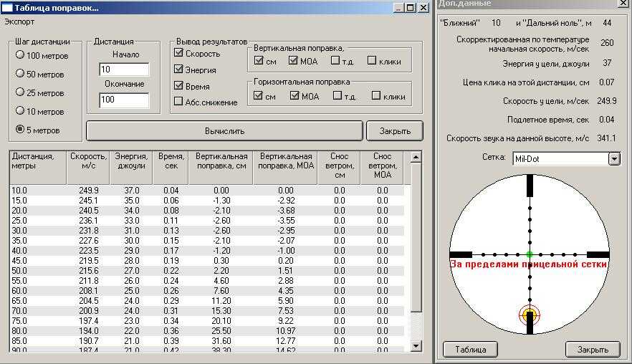The image size is (632, 364).
Task: Enable horizontal correction клики checkbox
Action: pos(375,95)
